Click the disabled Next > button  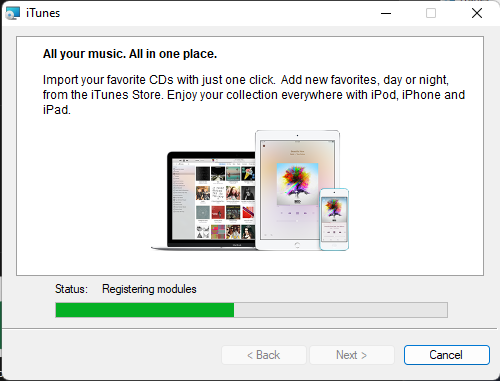click(x=352, y=355)
